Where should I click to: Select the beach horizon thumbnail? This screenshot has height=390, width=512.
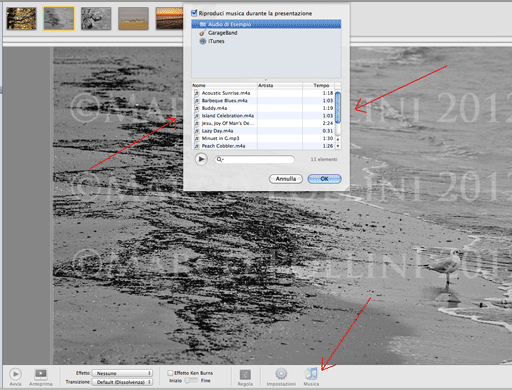click(133, 19)
